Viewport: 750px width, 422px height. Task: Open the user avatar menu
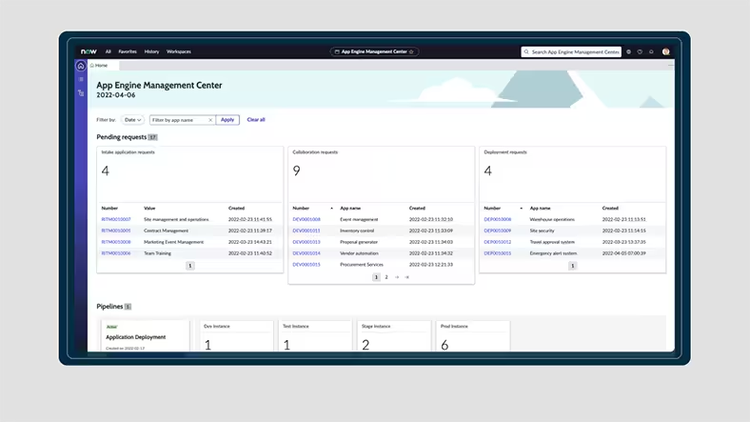pos(666,52)
